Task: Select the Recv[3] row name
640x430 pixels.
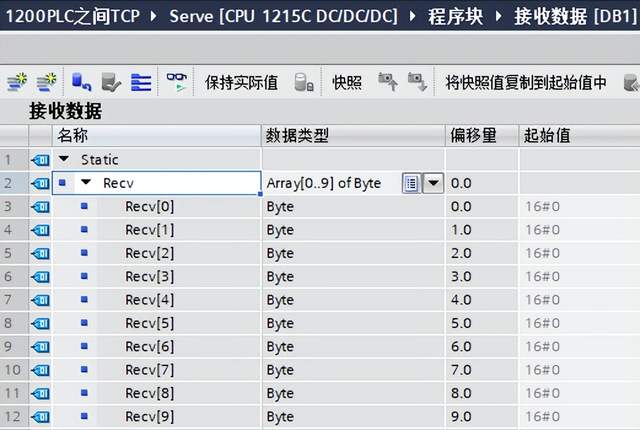Action: (149, 276)
